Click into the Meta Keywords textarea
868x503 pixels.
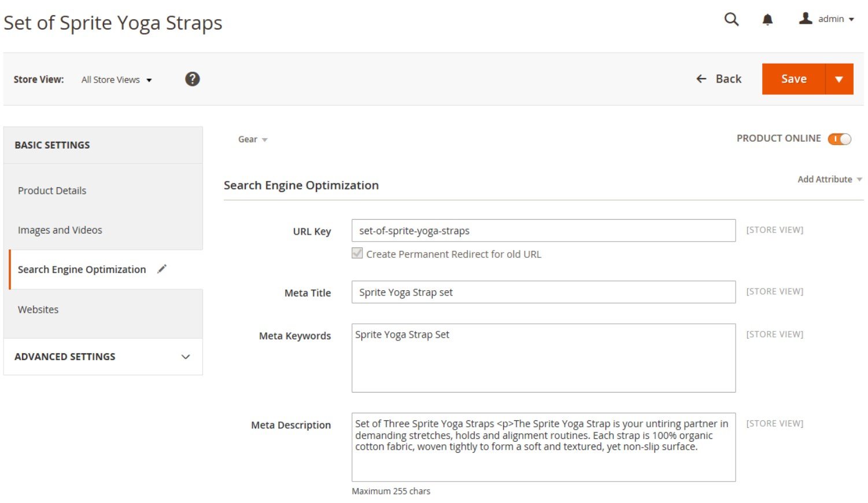point(544,358)
